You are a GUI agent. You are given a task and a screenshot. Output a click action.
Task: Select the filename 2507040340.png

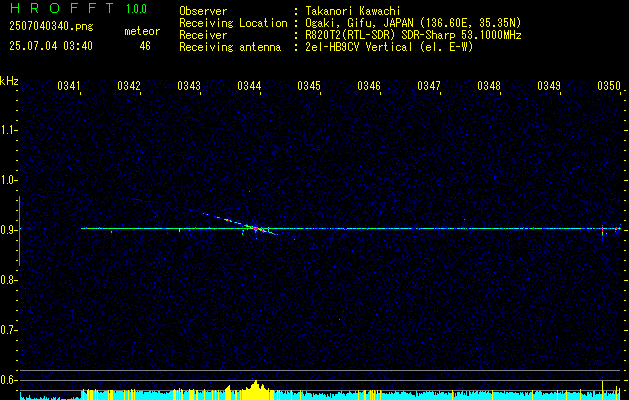coord(51,27)
